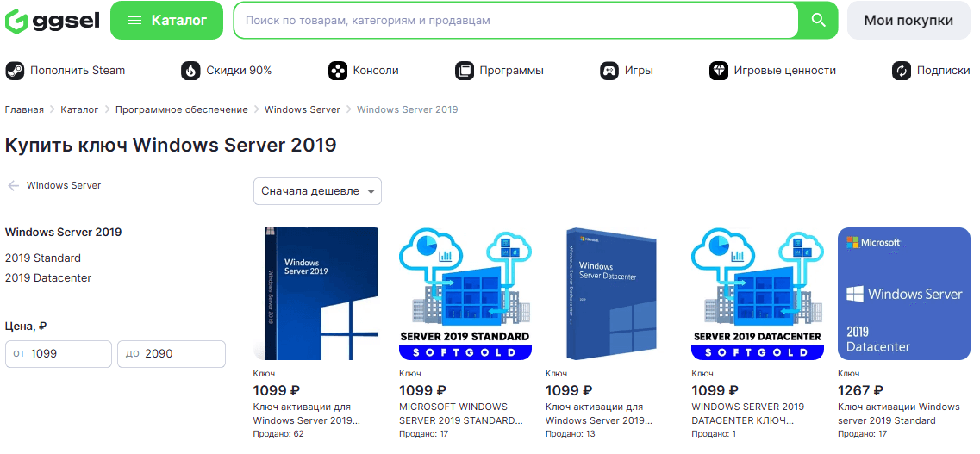Open WINDOWS SERVER 2019 DATACENTER КЛЮЧ listing title

(747, 414)
